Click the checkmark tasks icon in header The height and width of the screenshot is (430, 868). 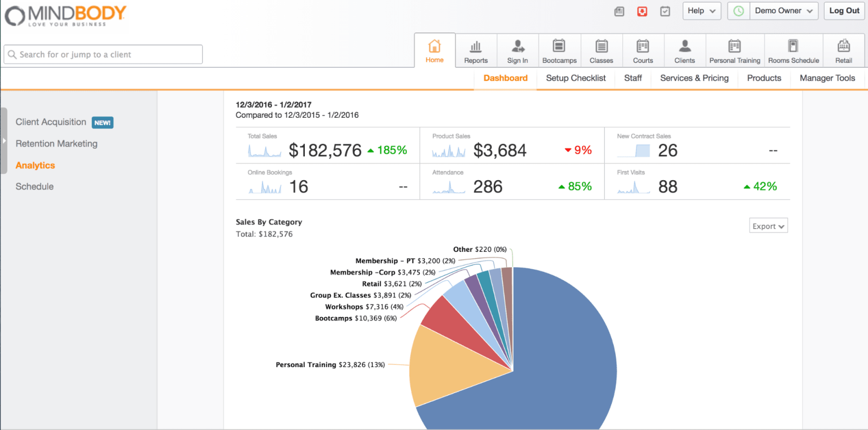665,11
